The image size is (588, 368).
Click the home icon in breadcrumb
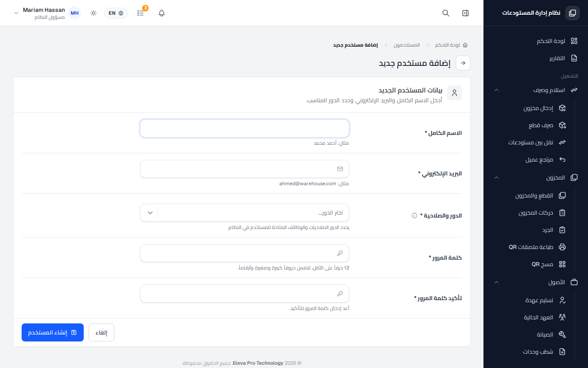point(465,45)
